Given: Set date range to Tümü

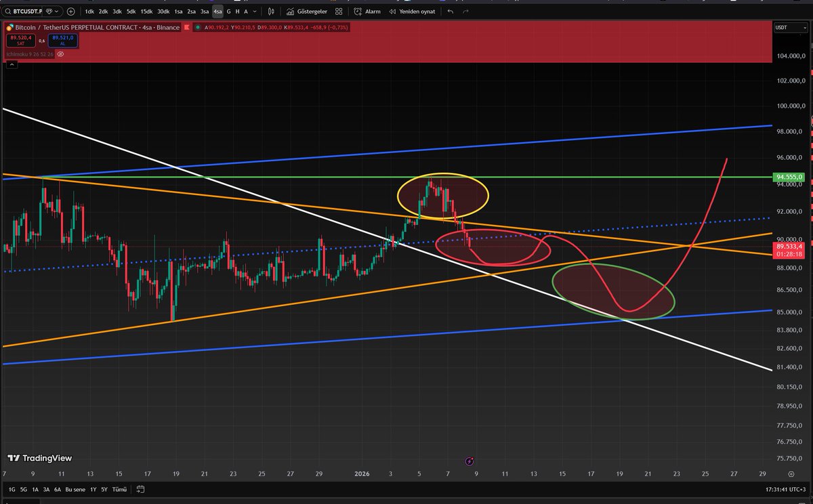Looking at the screenshot, I should pos(119,489).
